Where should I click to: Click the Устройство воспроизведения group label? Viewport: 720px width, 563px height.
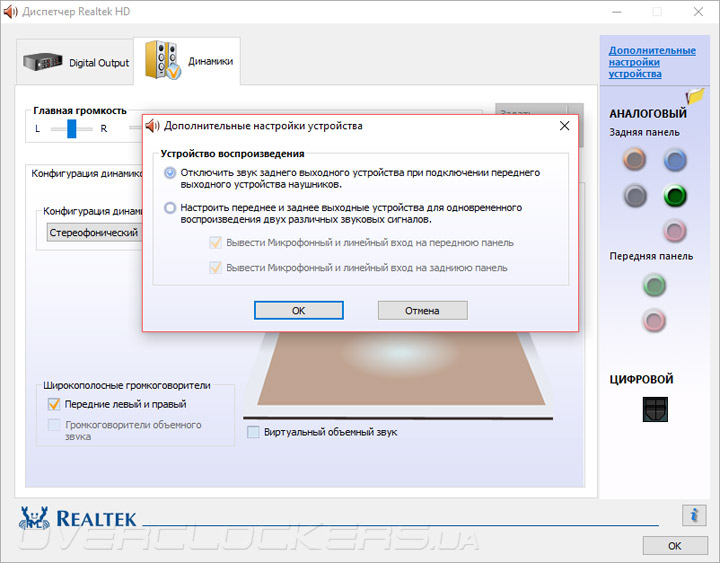tap(232, 154)
